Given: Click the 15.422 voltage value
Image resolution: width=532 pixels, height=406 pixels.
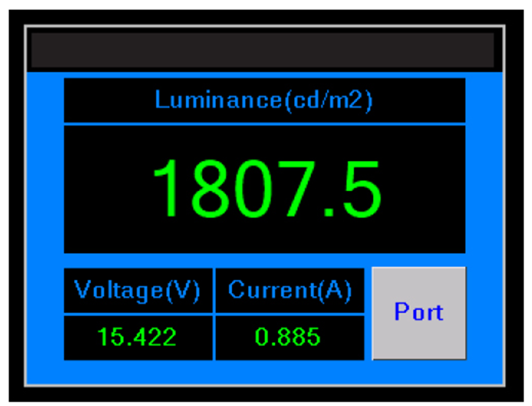Looking at the screenshot, I should click(x=137, y=337).
